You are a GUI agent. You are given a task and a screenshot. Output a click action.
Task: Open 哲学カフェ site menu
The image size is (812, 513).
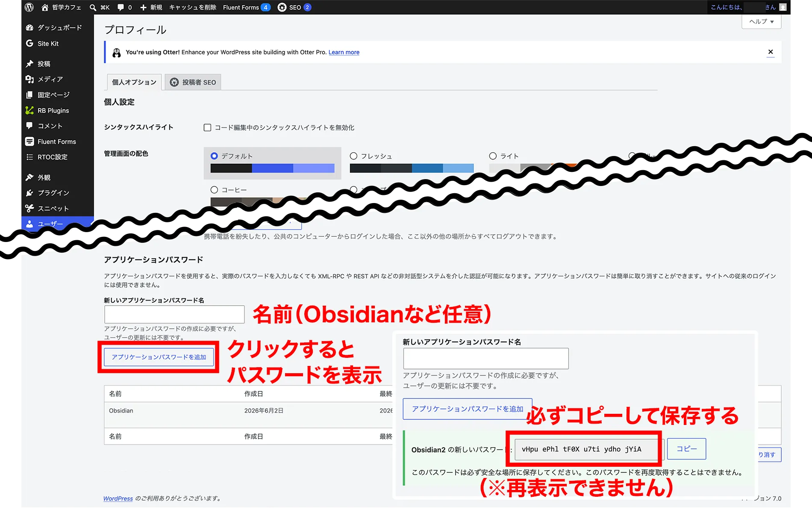click(x=61, y=7)
